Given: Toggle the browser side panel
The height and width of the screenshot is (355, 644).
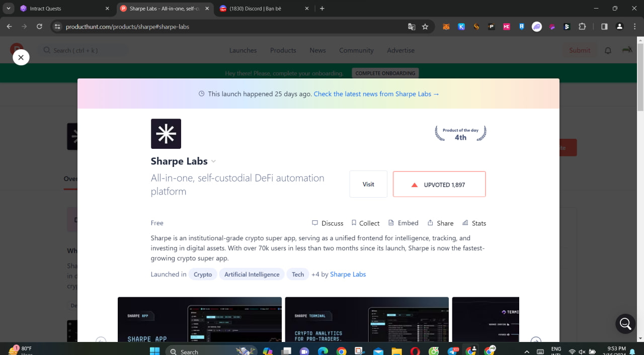Looking at the screenshot, I should (x=604, y=27).
